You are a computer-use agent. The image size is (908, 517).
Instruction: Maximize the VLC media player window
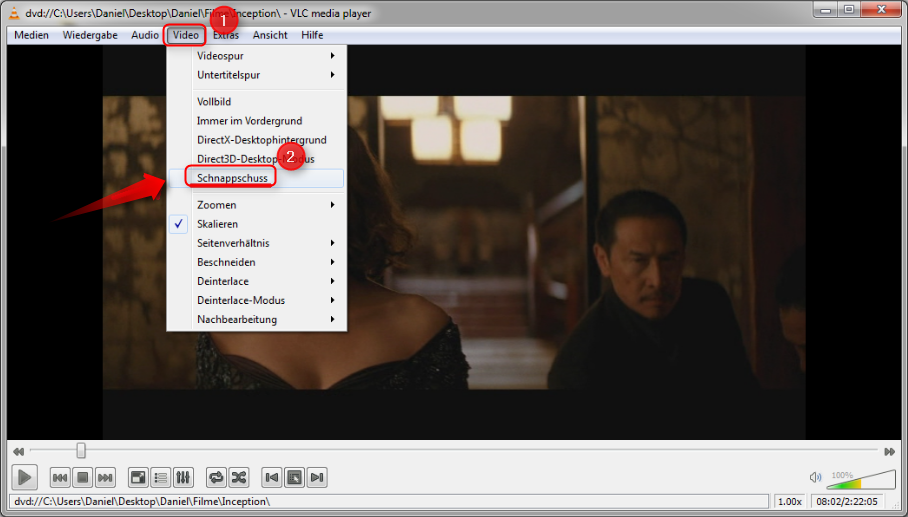[x=848, y=9]
